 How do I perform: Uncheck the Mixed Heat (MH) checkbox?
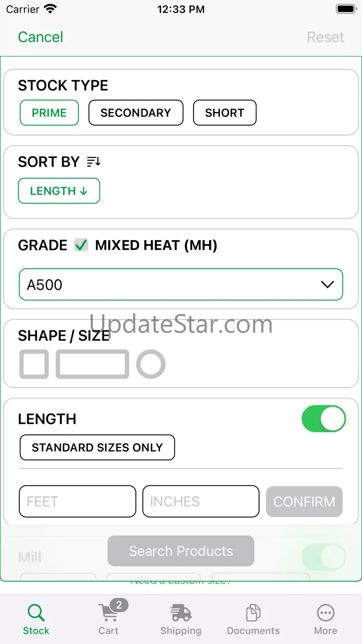click(x=81, y=245)
